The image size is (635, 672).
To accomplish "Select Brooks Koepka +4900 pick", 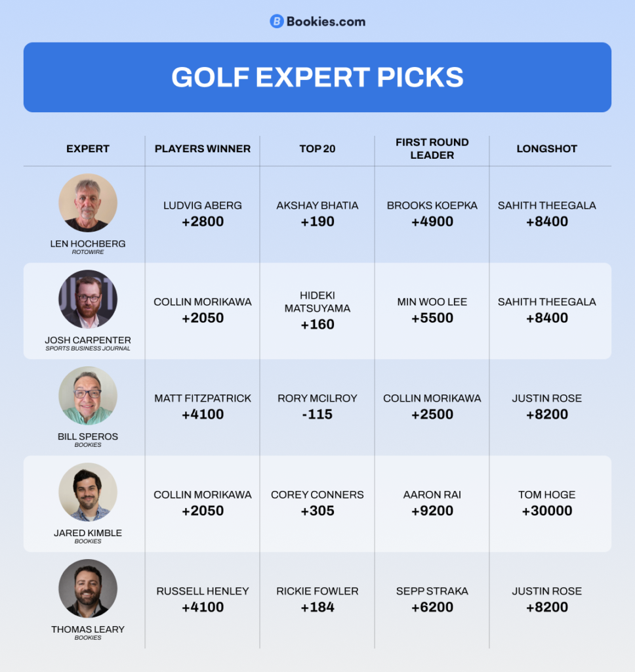I will click(x=432, y=214).
